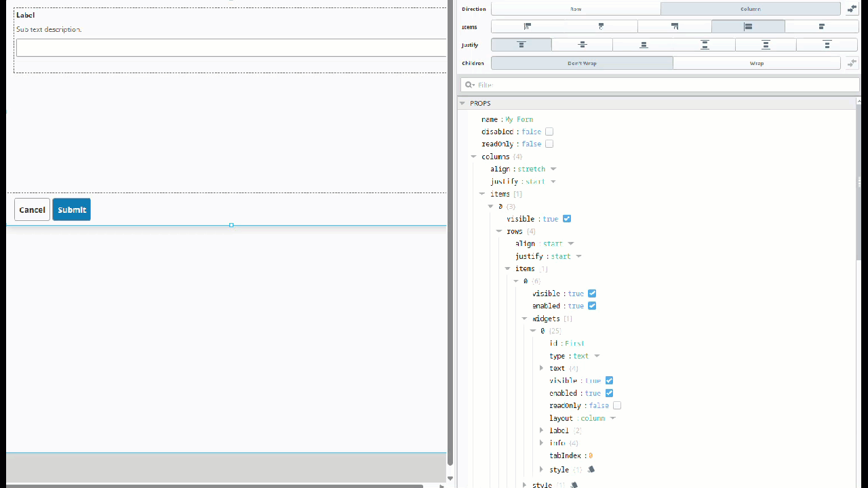Image resolution: width=868 pixels, height=488 pixels.
Task: Click the Cancel button on form
Action: (x=32, y=209)
